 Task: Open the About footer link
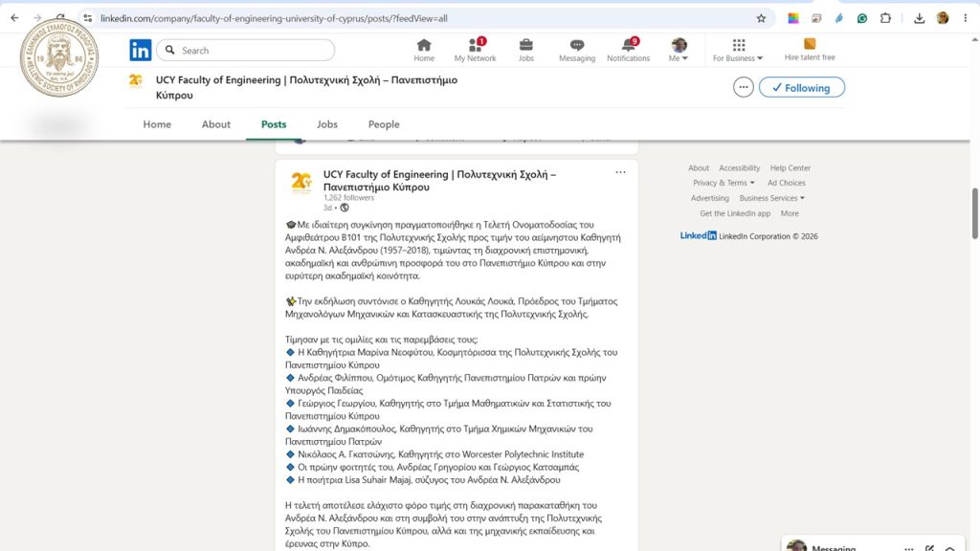click(698, 168)
